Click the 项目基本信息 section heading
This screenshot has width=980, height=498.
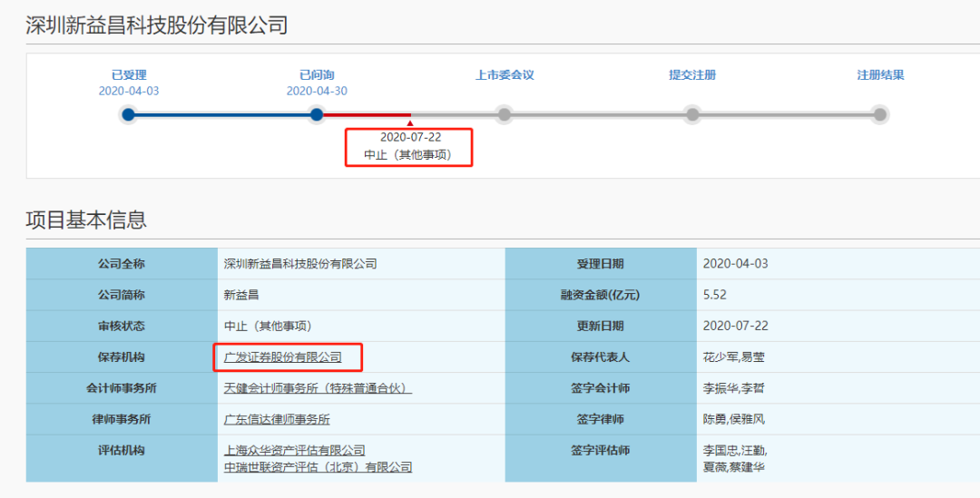86,220
